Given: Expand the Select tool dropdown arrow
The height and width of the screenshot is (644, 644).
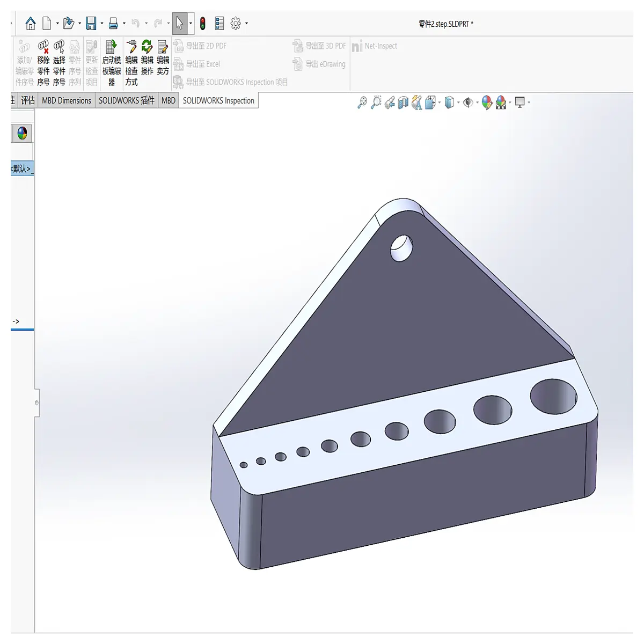Looking at the screenshot, I should (x=191, y=24).
